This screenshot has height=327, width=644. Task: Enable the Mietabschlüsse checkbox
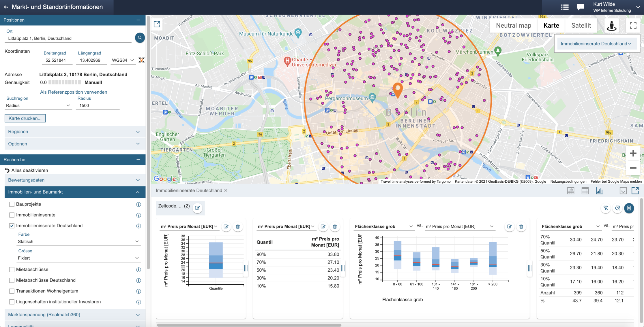pos(12,270)
